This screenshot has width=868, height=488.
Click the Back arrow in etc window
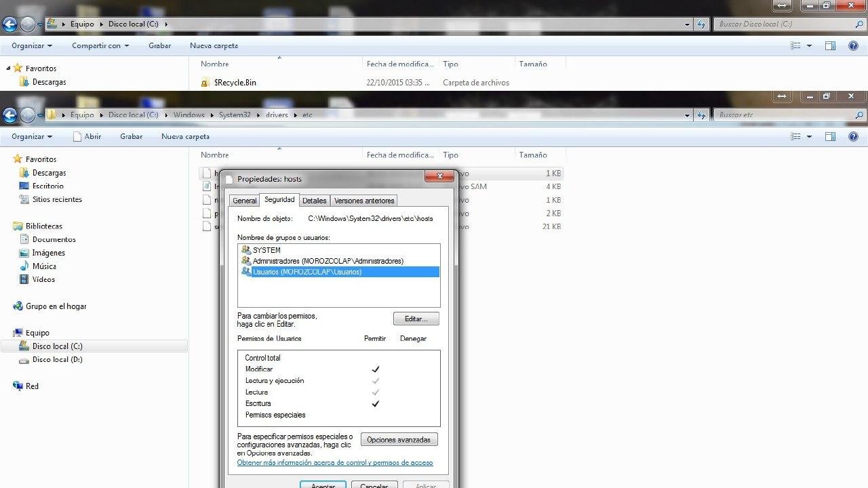pos(9,116)
